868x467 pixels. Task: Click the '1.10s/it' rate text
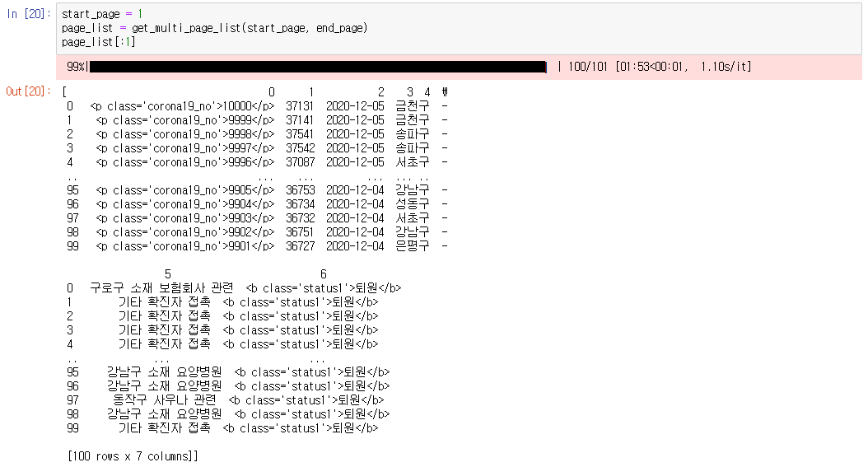[726, 67]
